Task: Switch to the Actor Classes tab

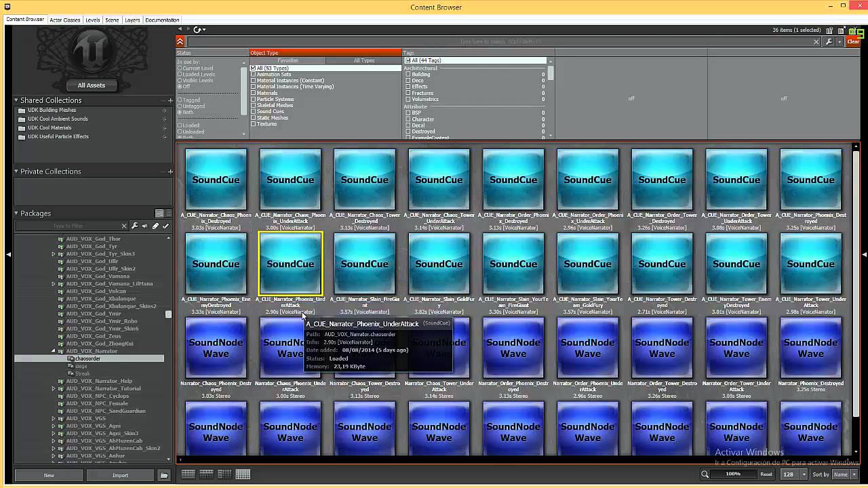Action: pyautogui.click(x=65, y=20)
